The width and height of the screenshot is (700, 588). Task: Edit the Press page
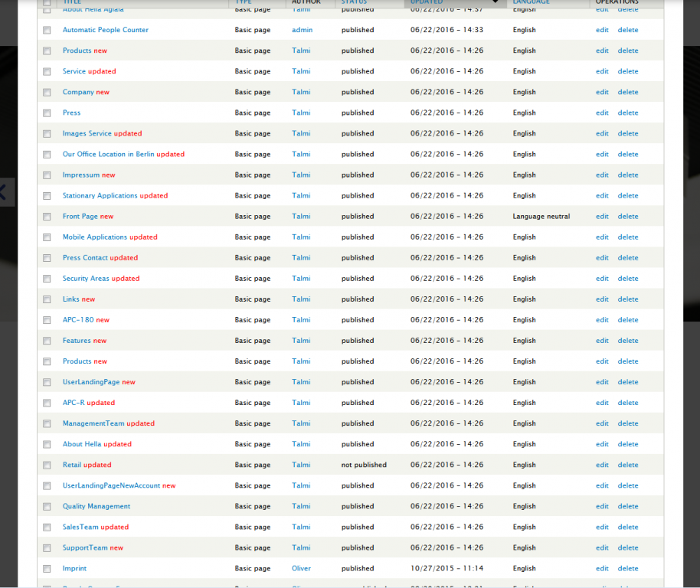pos(602,113)
